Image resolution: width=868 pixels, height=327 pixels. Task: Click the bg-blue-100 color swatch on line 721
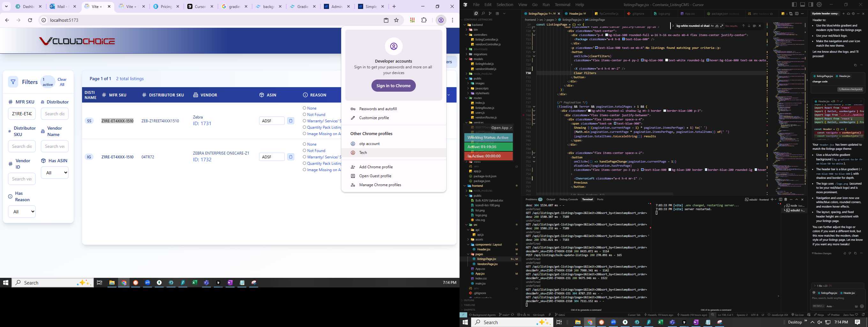tap(607, 35)
